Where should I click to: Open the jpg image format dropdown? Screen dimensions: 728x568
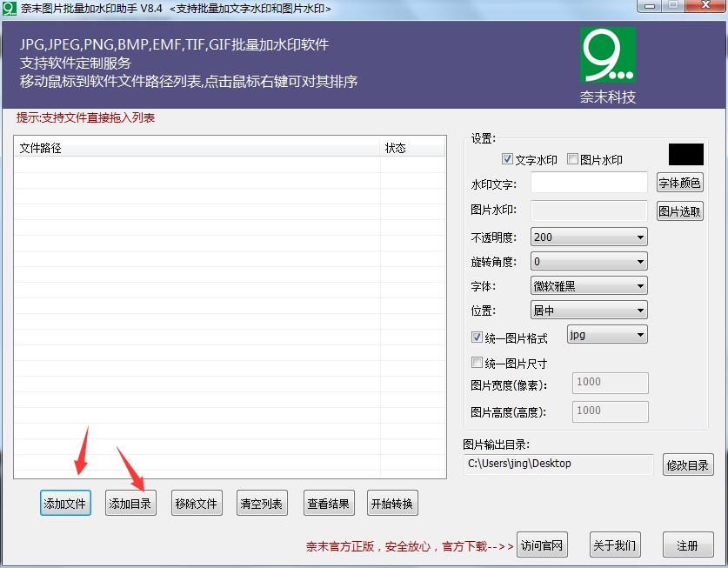point(606,335)
